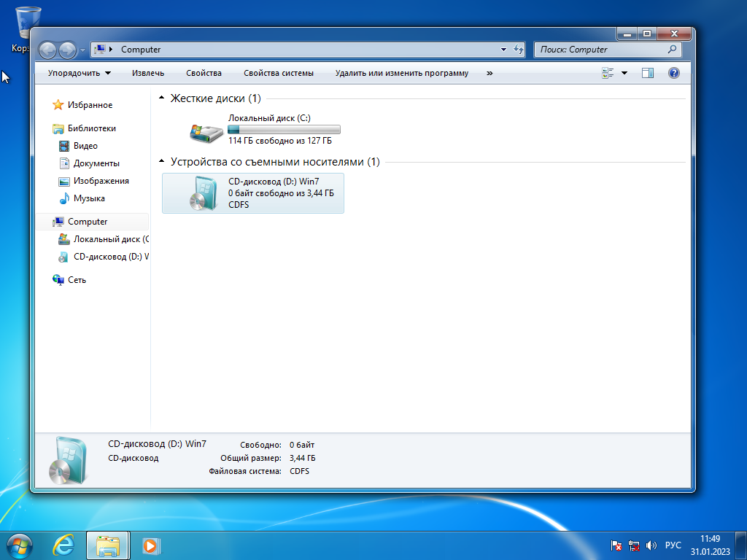The image size is (747, 560).
Task: Open Help via question mark icon
Action: click(x=673, y=73)
